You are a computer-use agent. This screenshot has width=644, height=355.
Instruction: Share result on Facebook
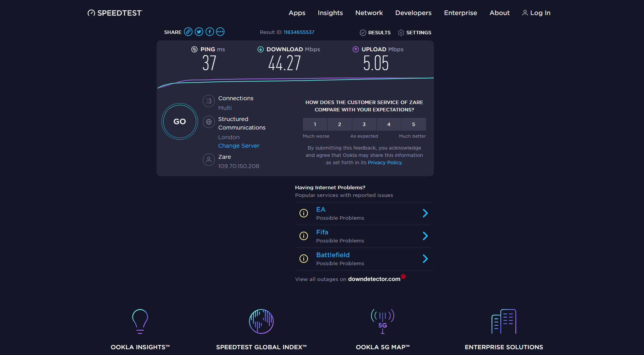pos(210,32)
